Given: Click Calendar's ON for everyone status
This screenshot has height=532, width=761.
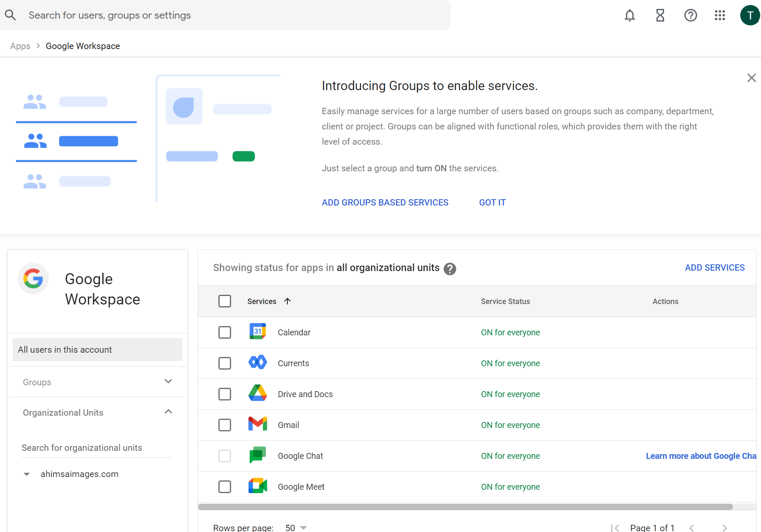Looking at the screenshot, I should tap(510, 332).
